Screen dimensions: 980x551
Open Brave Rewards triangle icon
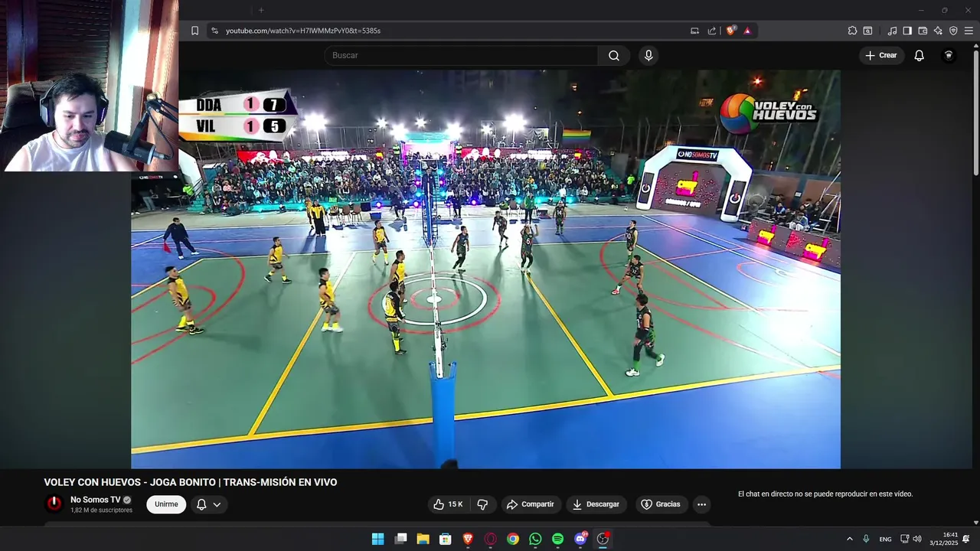747,31
